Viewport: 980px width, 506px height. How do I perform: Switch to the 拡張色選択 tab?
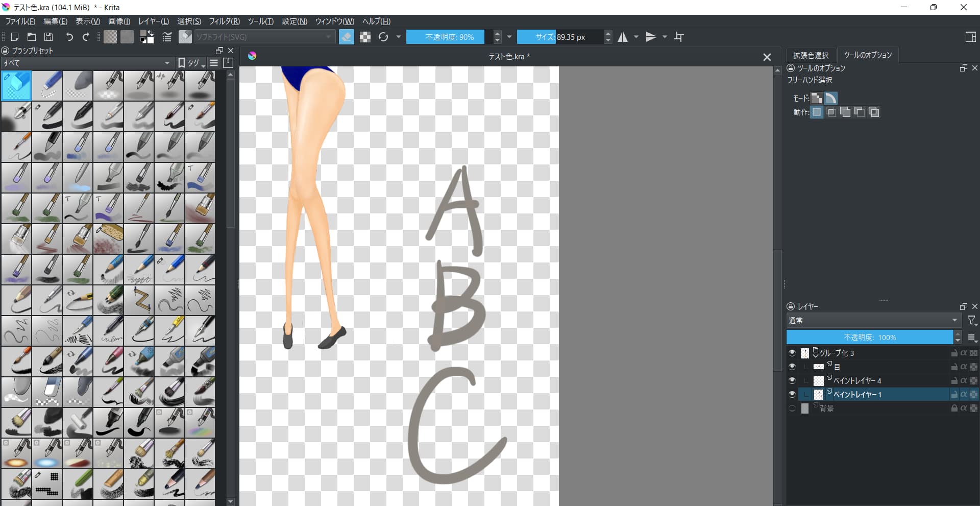pos(811,55)
